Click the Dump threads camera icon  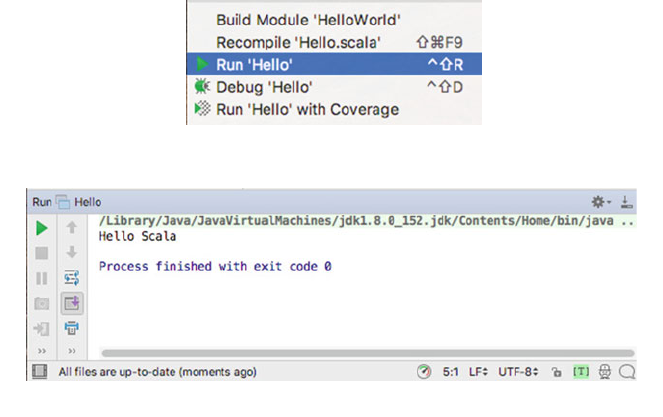click(x=42, y=303)
